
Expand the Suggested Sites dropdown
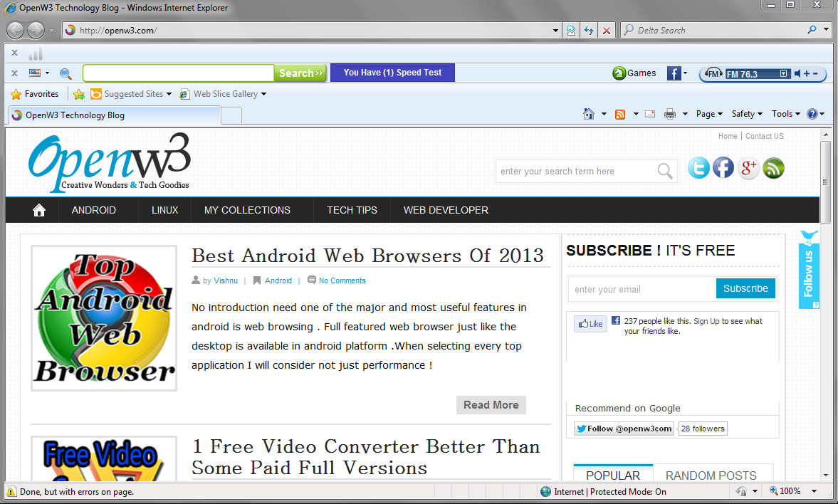(169, 94)
